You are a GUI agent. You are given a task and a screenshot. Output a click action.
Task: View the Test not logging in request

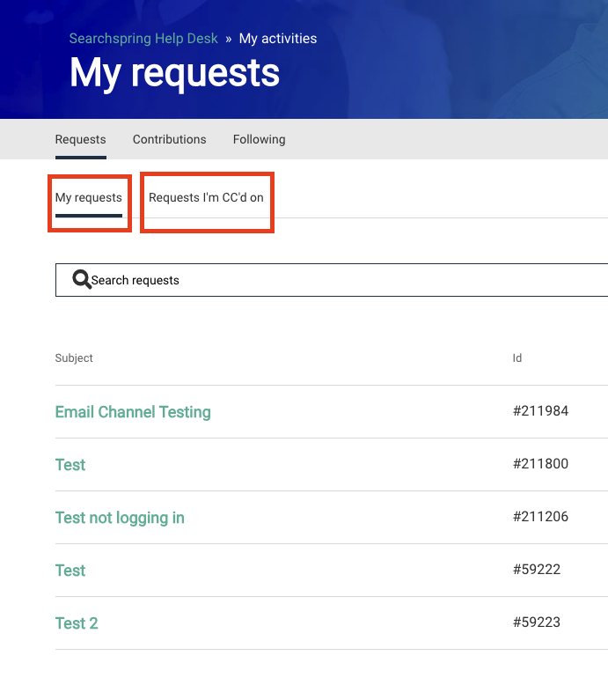coord(120,518)
